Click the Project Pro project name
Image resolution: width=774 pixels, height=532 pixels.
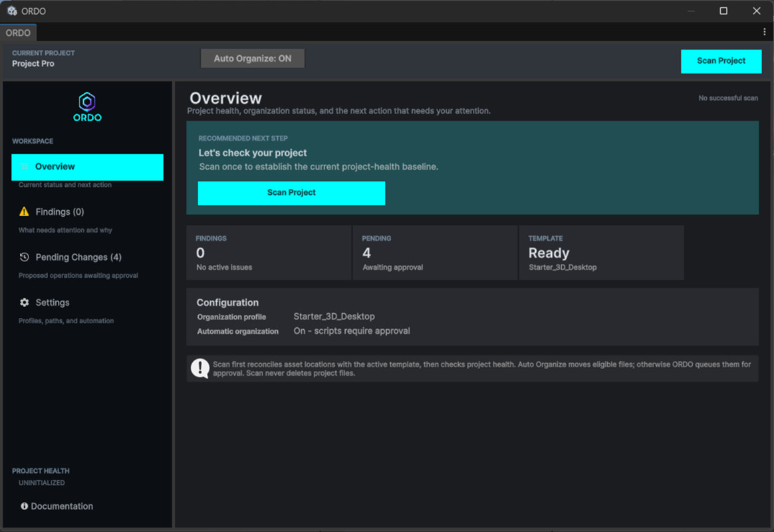click(x=33, y=64)
